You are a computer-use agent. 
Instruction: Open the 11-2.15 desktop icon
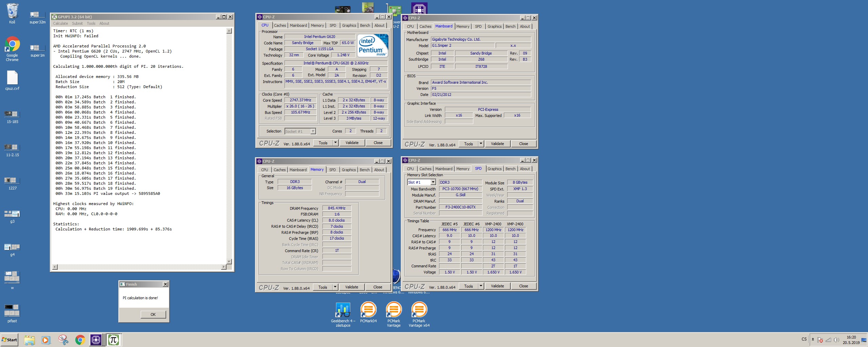click(12, 150)
